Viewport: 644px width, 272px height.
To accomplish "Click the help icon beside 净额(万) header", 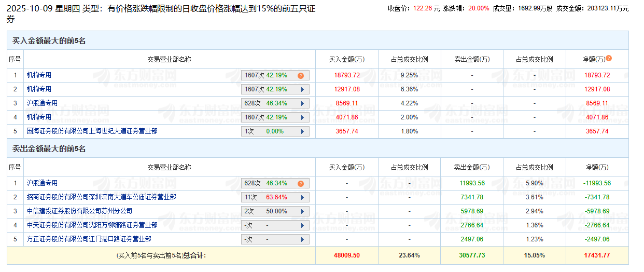I will (x=609, y=59).
